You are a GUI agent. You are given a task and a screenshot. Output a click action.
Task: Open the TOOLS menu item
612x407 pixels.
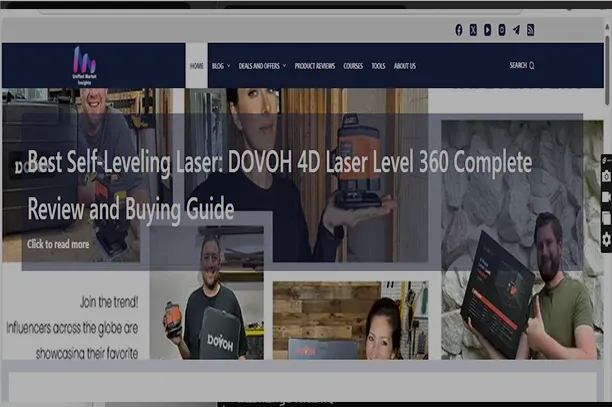378,66
